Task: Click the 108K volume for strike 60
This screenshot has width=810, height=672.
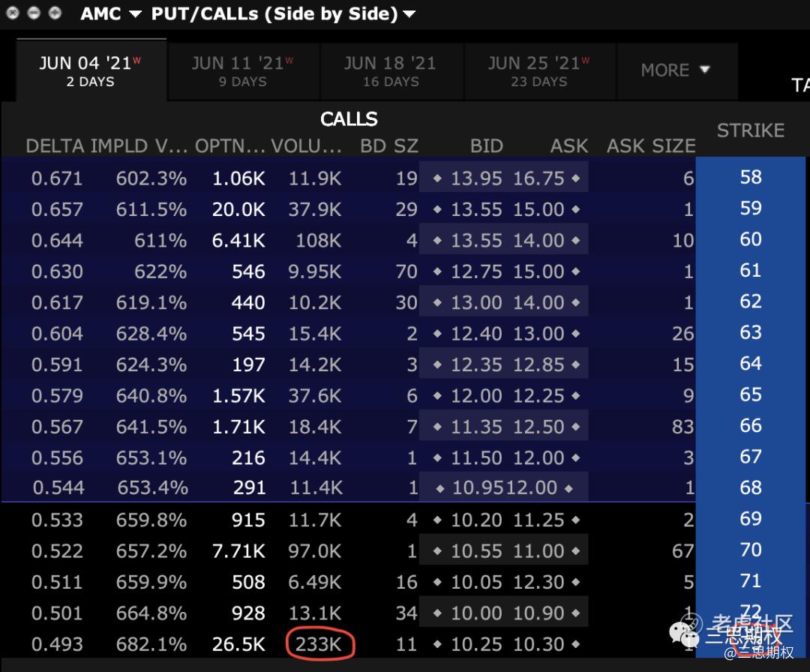Action: 318,240
